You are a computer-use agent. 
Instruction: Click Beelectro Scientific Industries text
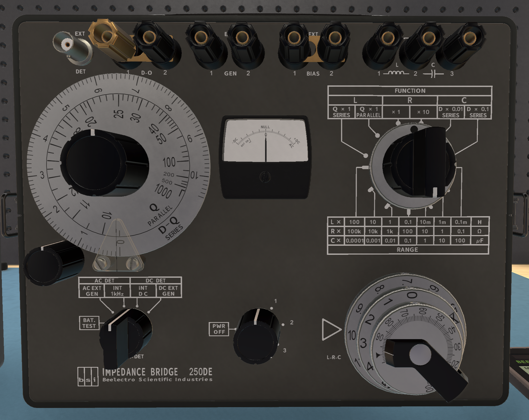pos(157,379)
